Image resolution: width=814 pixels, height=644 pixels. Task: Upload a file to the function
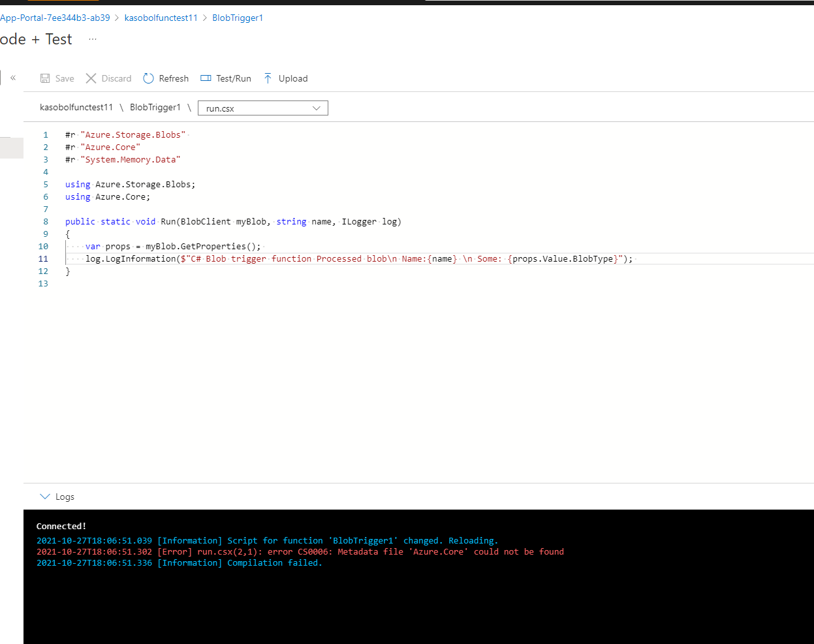pyautogui.click(x=285, y=78)
